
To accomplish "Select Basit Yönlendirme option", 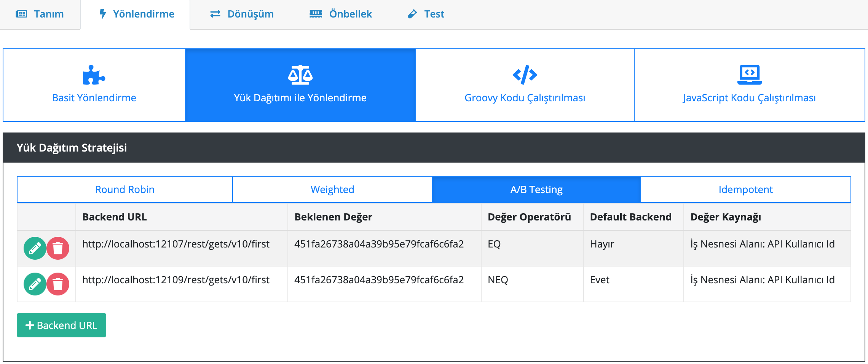I will pyautogui.click(x=94, y=85).
